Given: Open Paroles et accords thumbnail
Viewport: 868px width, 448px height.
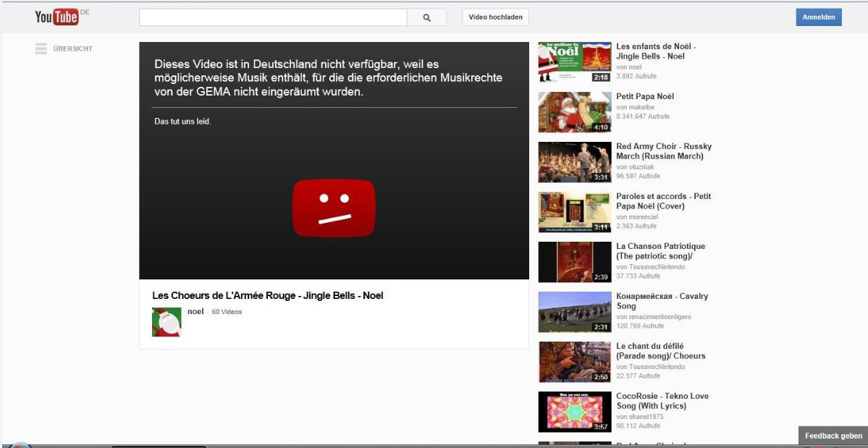Looking at the screenshot, I should pos(575,212).
